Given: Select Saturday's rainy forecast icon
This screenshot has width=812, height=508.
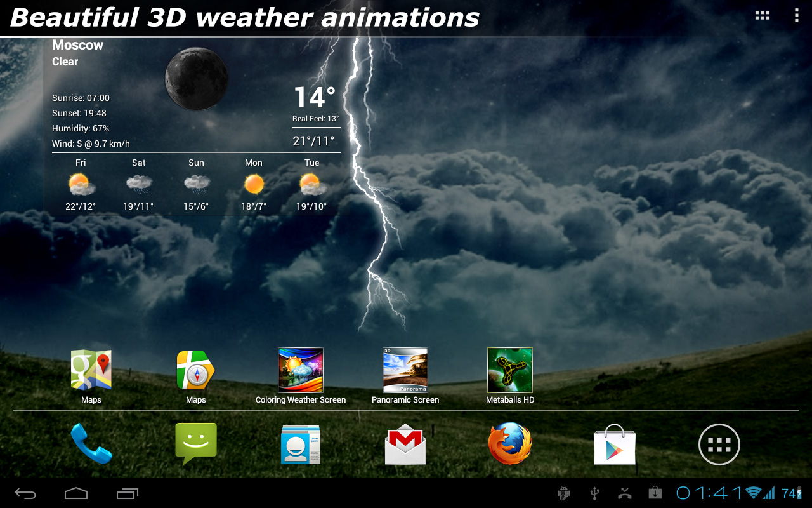Looking at the screenshot, I should click(139, 185).
